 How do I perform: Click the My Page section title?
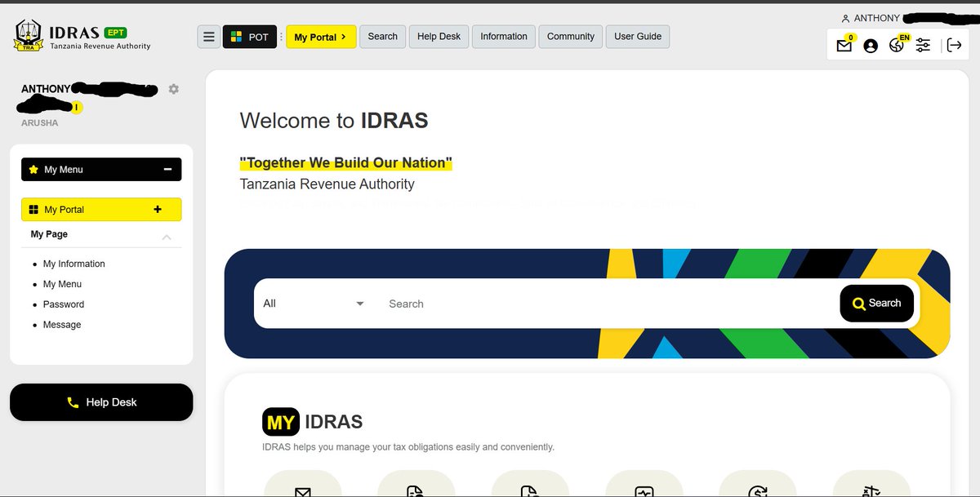point(49,234)
